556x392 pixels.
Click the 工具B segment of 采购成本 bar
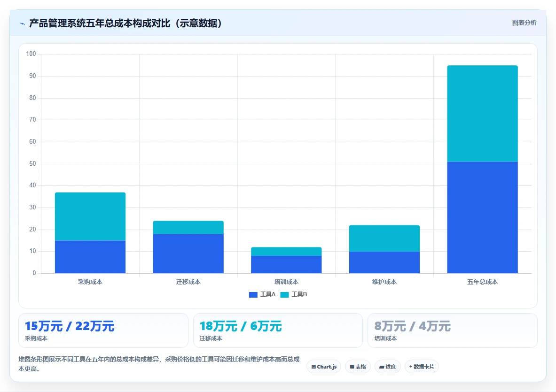(90, 217)
